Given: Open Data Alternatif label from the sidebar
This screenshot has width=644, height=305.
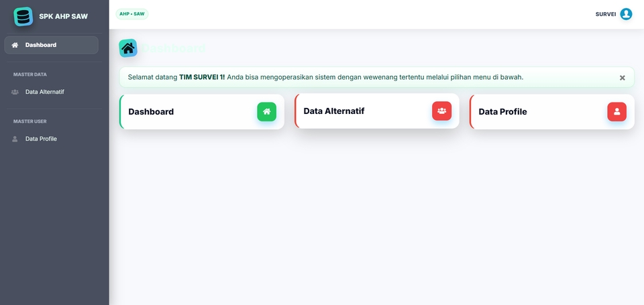Looking at the screenshot, I should pos(45,92).
